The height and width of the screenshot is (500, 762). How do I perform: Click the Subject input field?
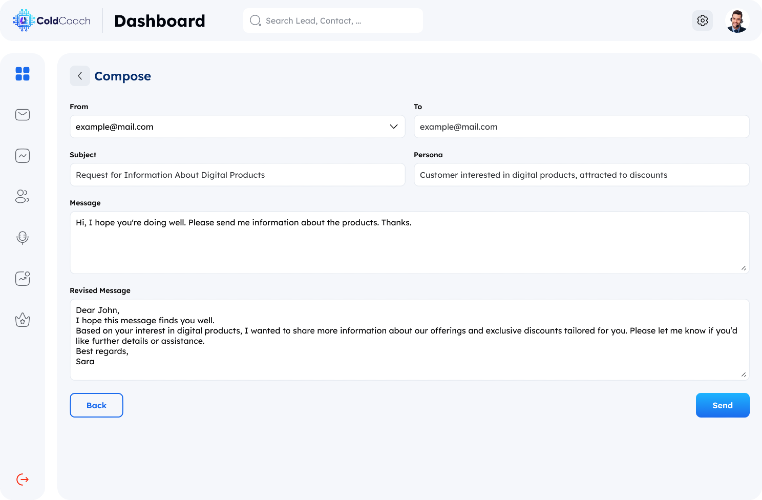coord(237,175)
